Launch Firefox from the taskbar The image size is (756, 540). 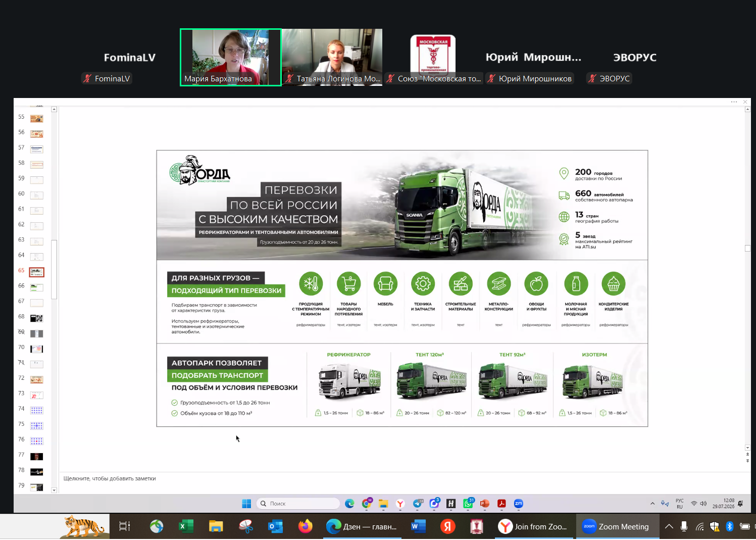(305, 527)
